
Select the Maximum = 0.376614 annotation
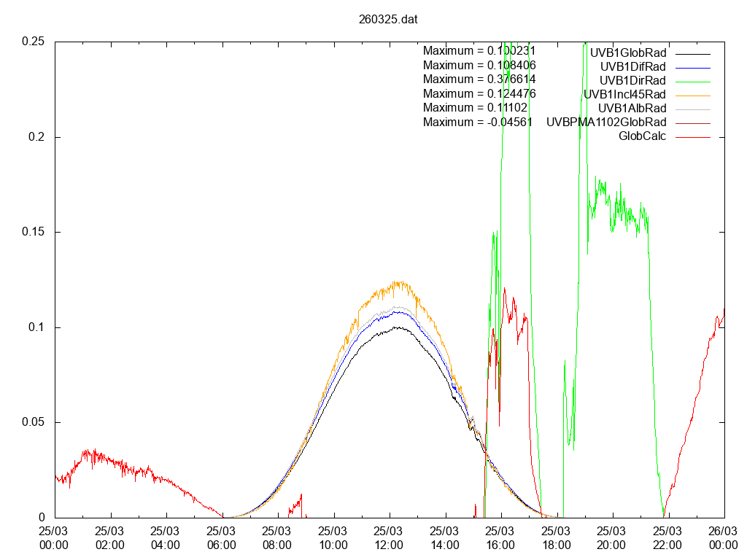coord(479,79)
